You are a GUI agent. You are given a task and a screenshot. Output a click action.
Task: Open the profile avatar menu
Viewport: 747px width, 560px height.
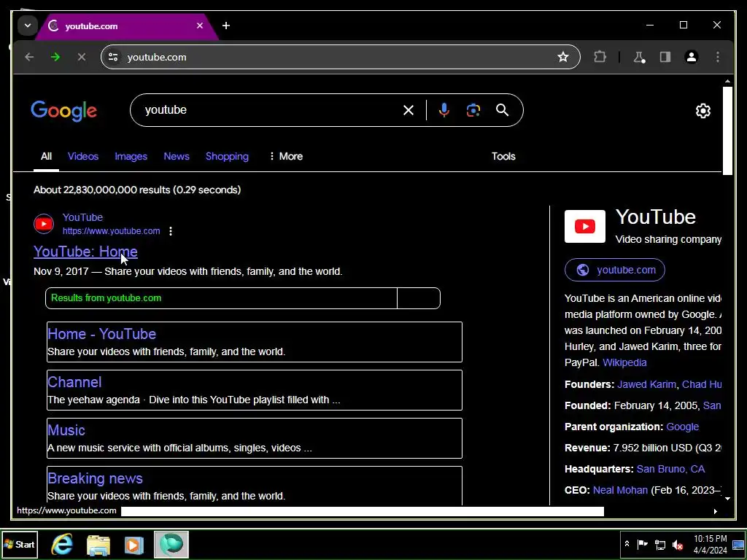692,57
